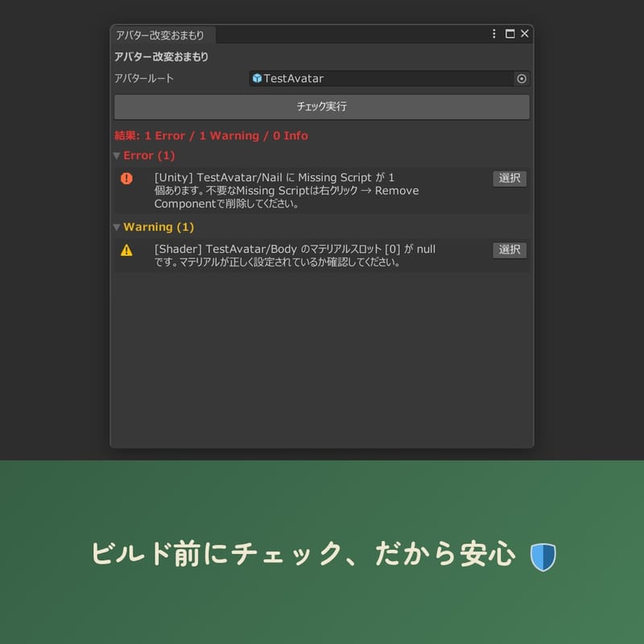644x644 pixels.
Task: Click the yellow warning triangle icon
Action: click(127, 250)
